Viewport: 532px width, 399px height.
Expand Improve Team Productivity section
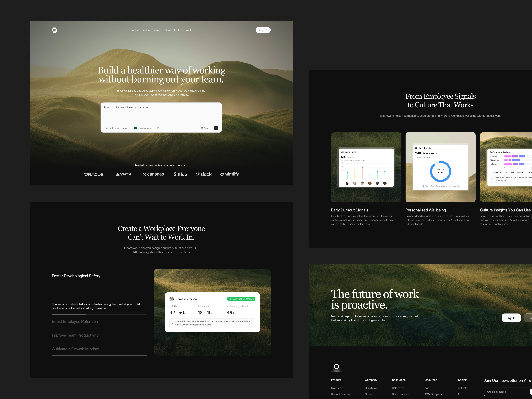(75, 335)
